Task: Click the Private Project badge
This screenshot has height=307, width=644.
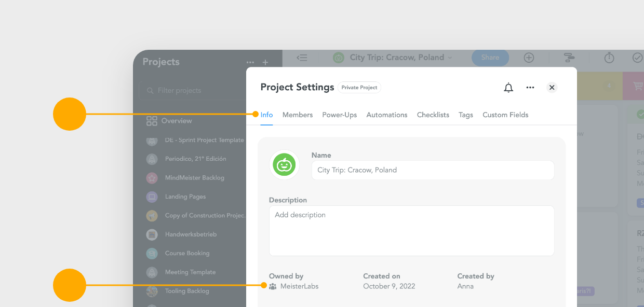Action: (359, 88)
